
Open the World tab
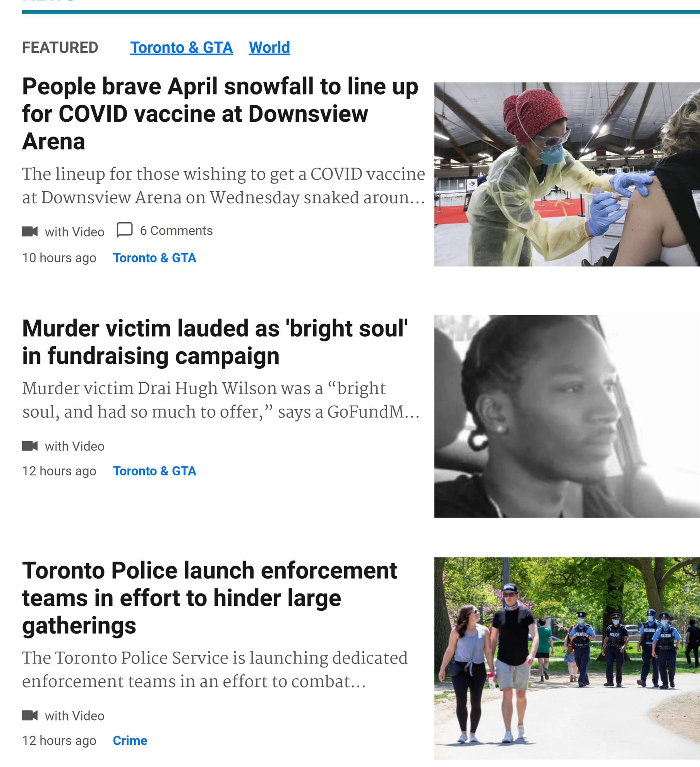(269, 48)
